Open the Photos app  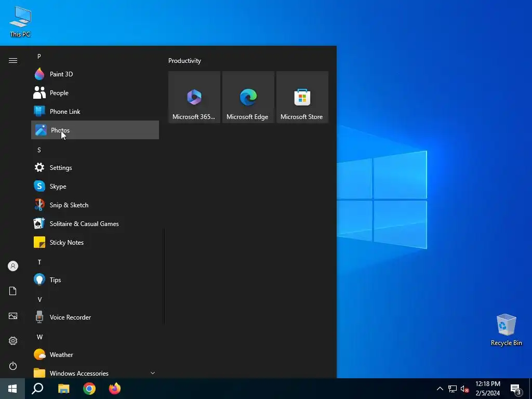(x=95, y=130)
